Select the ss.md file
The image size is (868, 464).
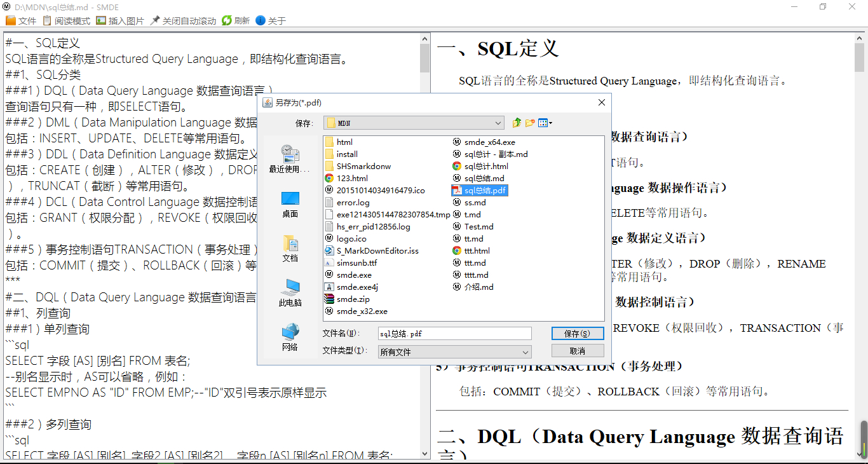click(x=469, y=202)
